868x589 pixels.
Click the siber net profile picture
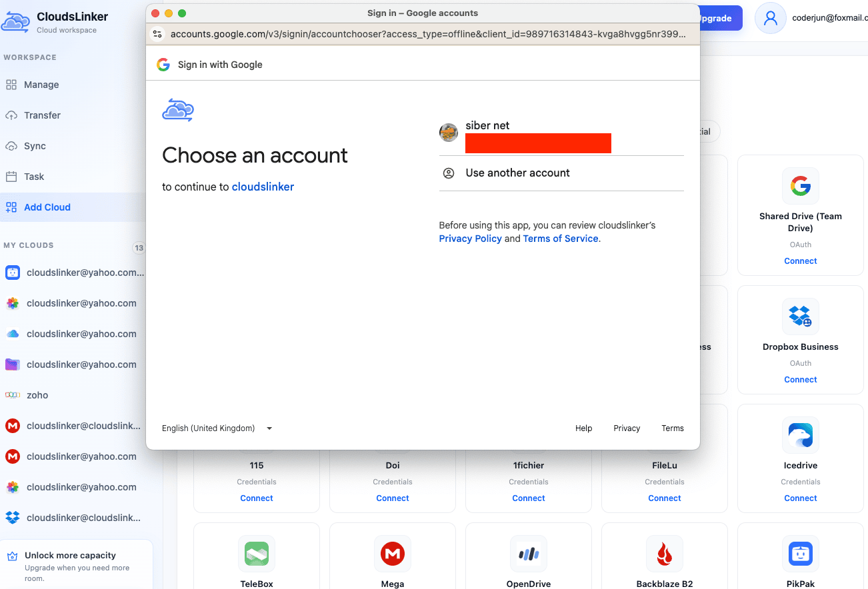point(449,133)
